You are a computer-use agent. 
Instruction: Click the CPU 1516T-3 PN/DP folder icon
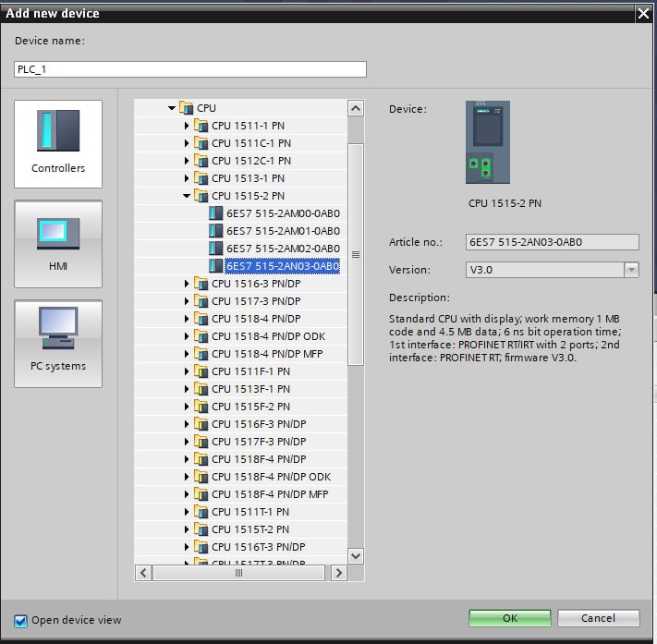[x=201, y=548]
